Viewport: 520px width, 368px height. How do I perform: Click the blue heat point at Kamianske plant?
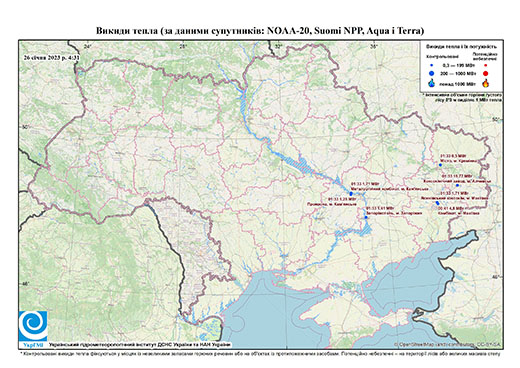(351, 193)
